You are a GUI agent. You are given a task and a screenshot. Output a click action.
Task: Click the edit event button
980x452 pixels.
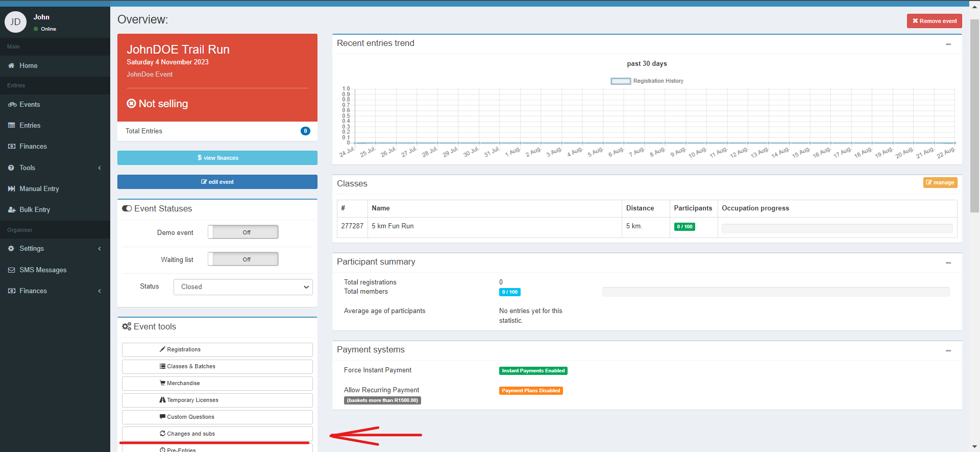(x=217, y=182)
